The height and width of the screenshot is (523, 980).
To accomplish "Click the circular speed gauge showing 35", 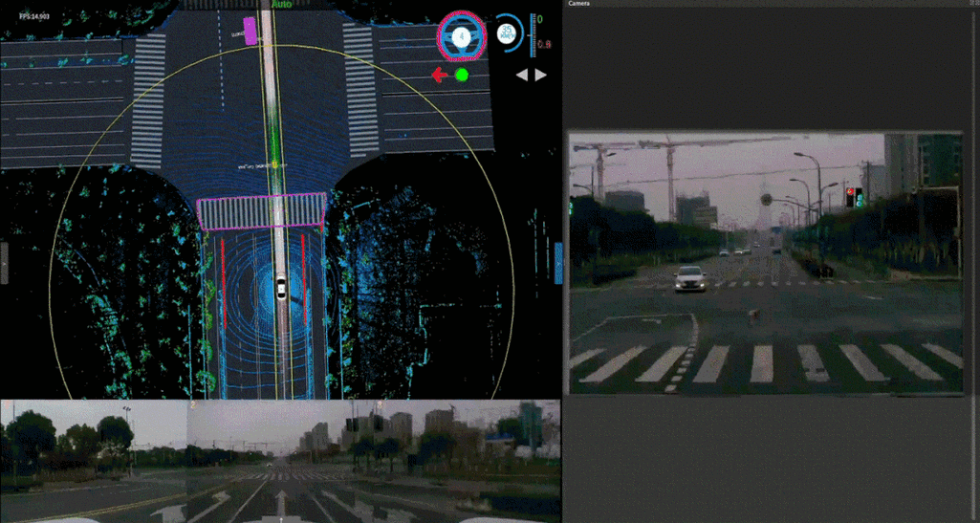I will click(x=509, y=33).
